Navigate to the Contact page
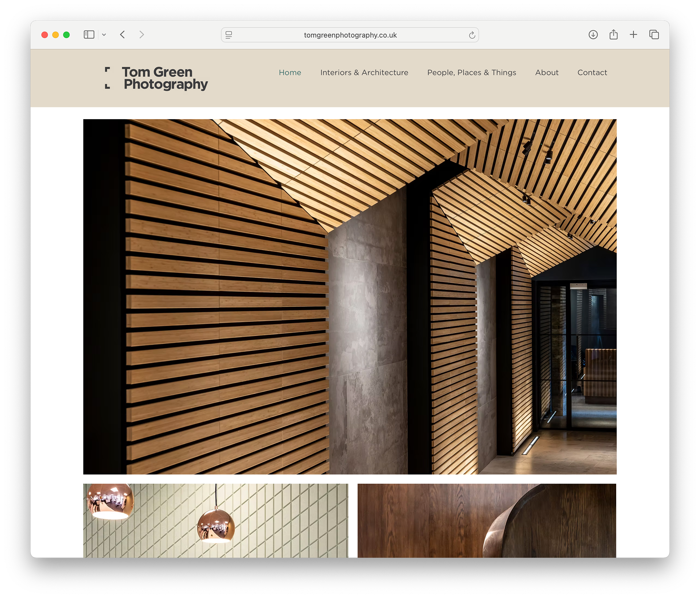Viewport: 700px width, 598px height. tap(592, 73)
